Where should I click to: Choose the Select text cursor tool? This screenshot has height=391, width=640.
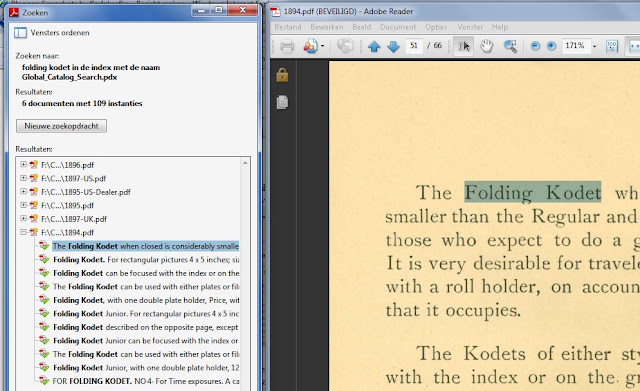pos(464,46)
